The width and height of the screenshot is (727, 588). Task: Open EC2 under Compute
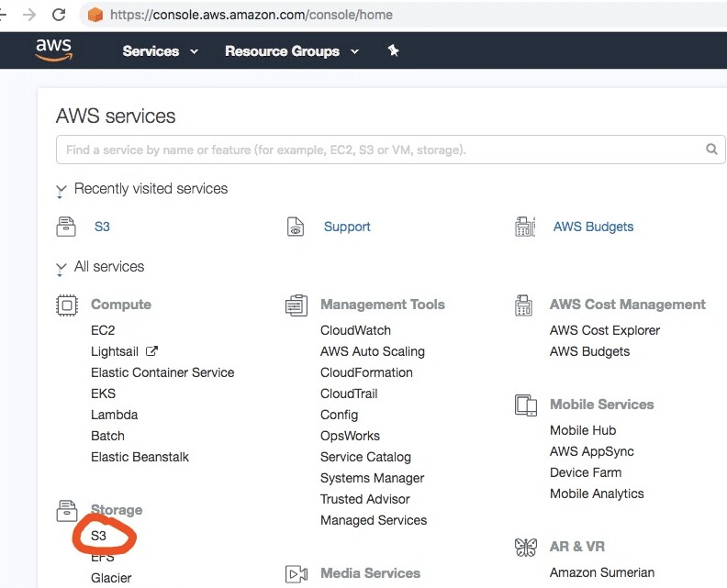click(x=103, y=330)
